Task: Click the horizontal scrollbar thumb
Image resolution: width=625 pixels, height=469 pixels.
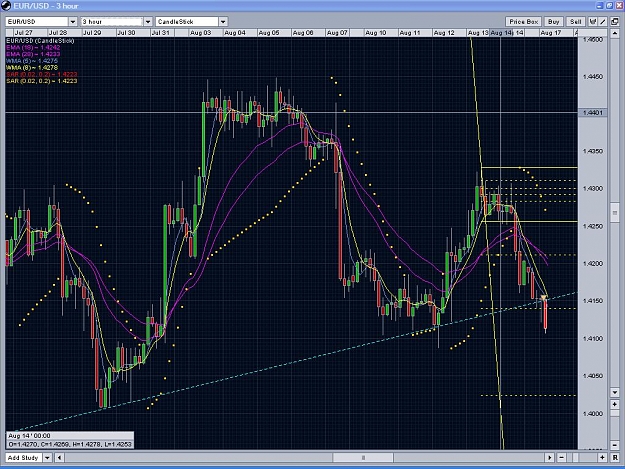Action: pyautogui.click(x=363, y=457)
